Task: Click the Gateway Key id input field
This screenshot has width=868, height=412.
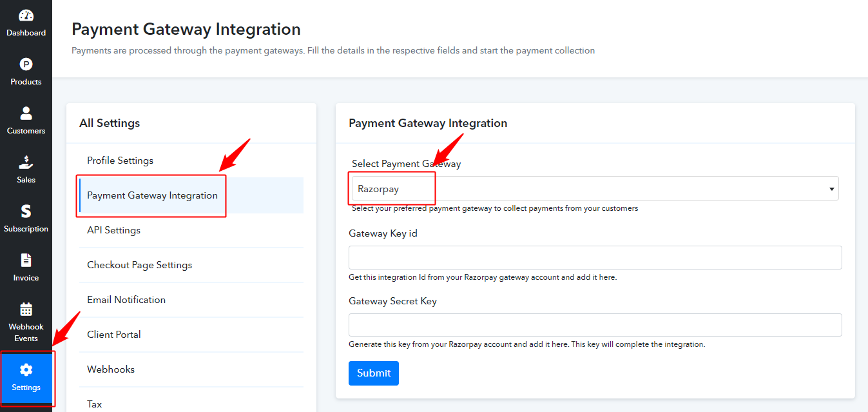Action: [x=595, y=257]
